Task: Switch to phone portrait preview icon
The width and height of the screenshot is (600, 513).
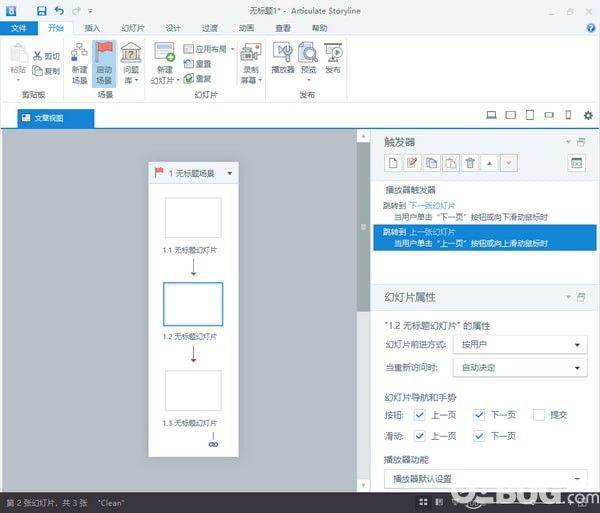Action: point(568,115)
